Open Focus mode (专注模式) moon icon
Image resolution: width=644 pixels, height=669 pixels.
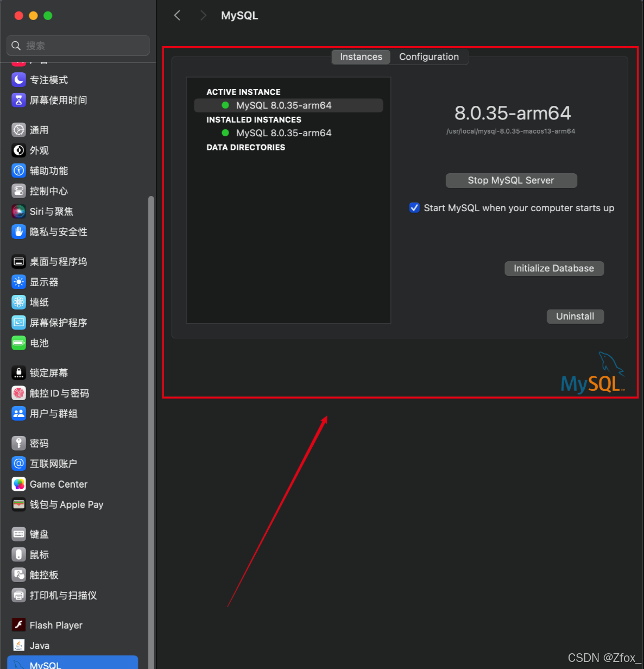tap(19, 80)
